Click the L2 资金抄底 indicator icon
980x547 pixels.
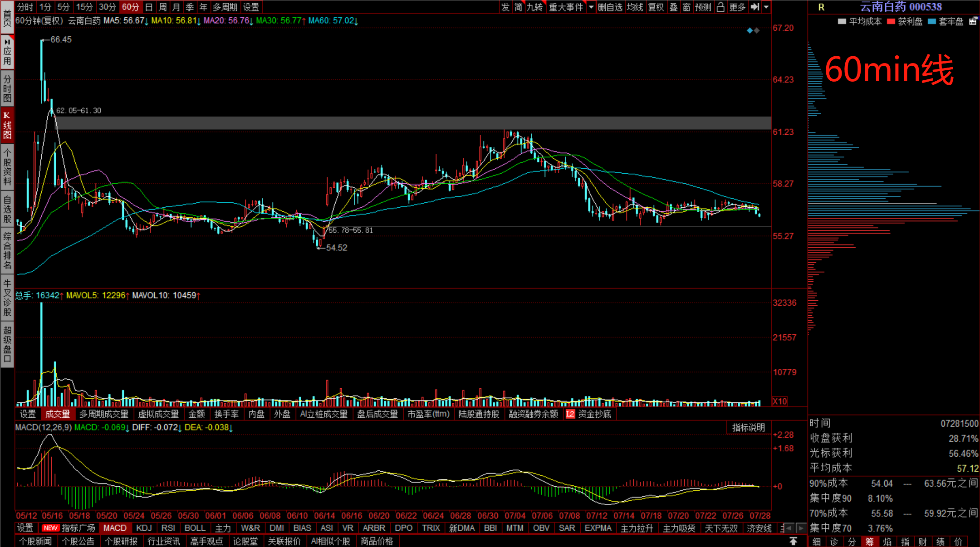coord(570,414)
